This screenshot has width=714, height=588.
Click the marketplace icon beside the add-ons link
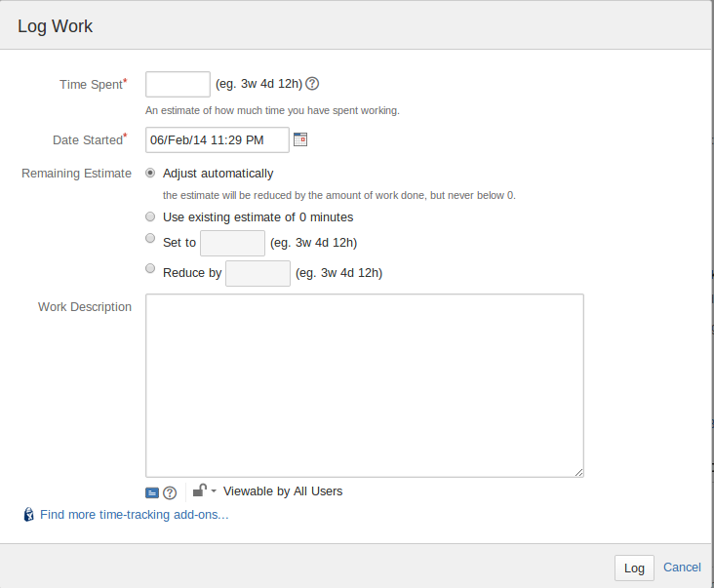pyautogui.click(x=29, y=515)
